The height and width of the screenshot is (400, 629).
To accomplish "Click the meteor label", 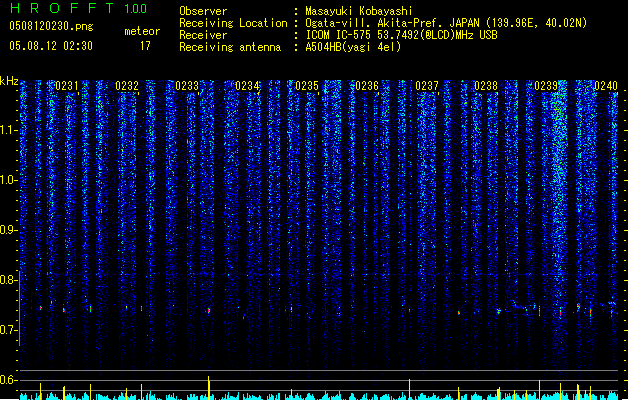I will [142, 31].
